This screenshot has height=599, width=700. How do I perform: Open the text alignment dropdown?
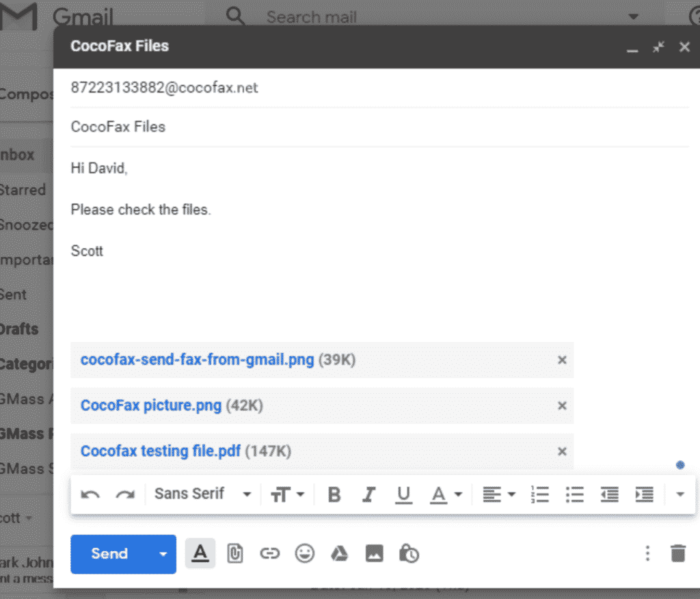499,494
